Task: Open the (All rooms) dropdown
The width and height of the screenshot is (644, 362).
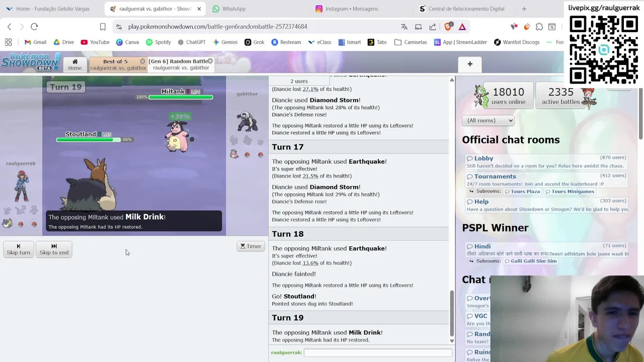Action: pos(488,120)
